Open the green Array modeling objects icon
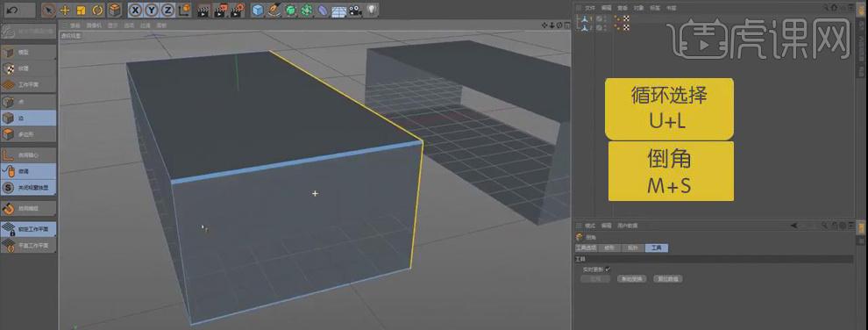Viewport: 868px width, 330px height. coord(306,10)
